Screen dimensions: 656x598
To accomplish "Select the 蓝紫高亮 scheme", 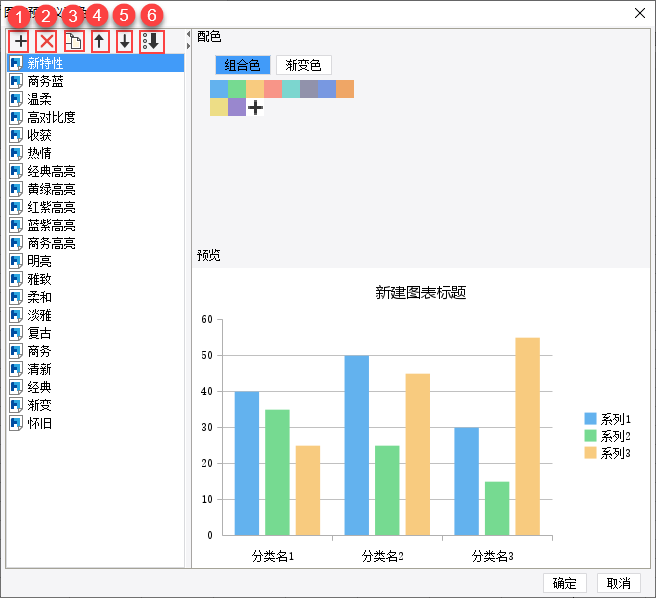I will [x=96, y=225].
